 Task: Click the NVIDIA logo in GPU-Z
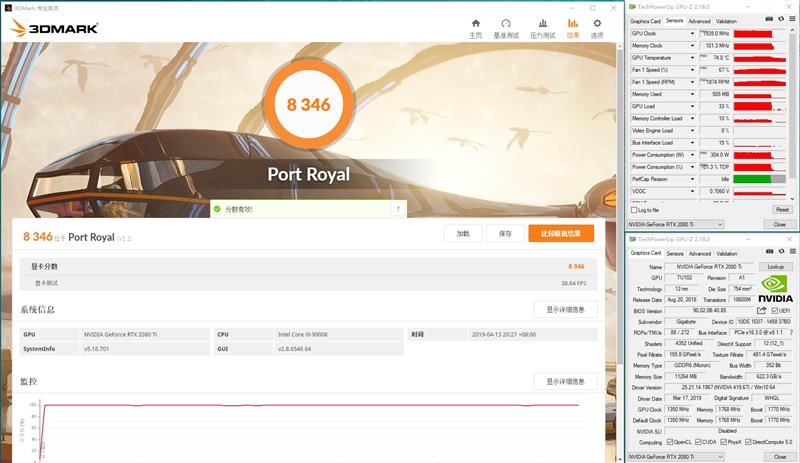776,289
